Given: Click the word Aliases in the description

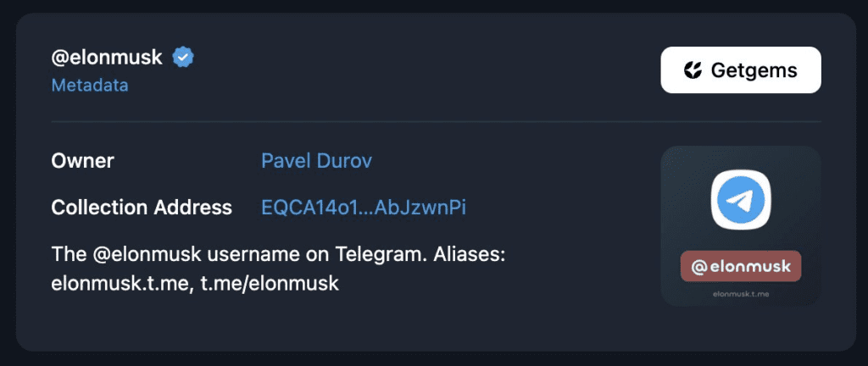Looking at the screenshot, I should point(464,254).
